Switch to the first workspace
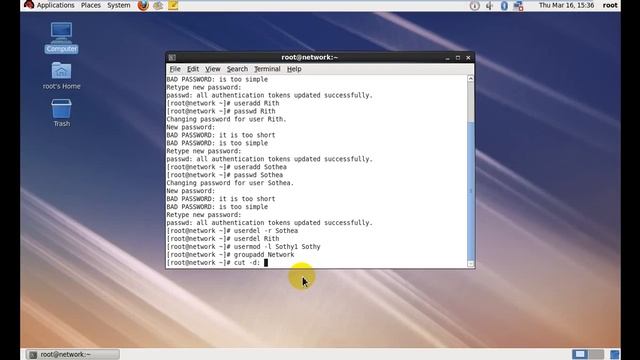Viewport: 640px width, 360px height. (580, 354)
